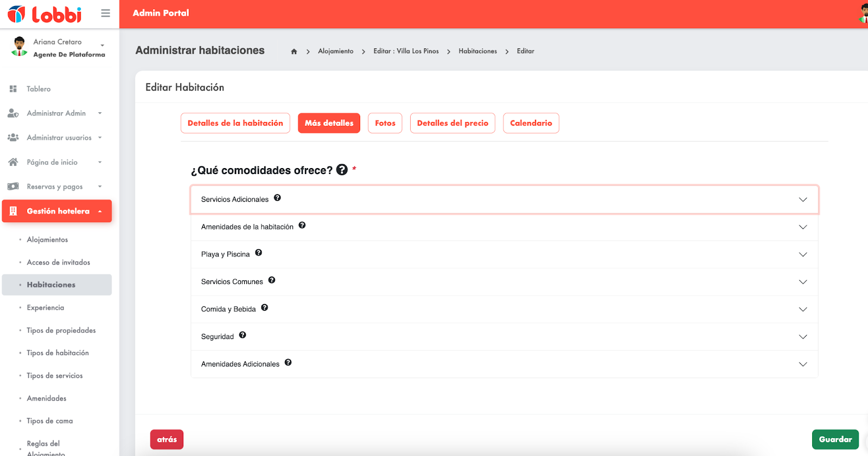Click the final Editar breadcrumb
The width and height of the screenshot is (868, 456).
[526, 51]
